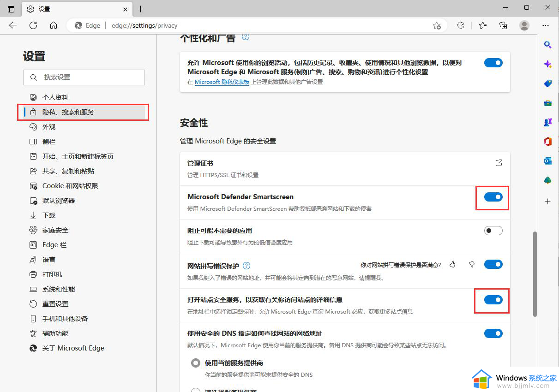This screenshot has height=392, width=559.
Task: Open sidebar tree E-tree icon
Action: click(547, 180)
